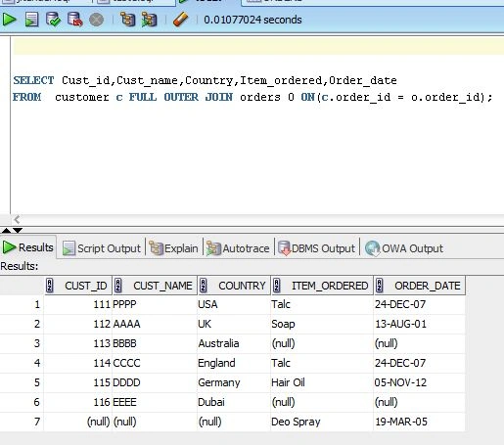The height and width of the screenshot is (445, 504).
Task: Click the Explain Plan toolbar icon
Action: point(127,20)
